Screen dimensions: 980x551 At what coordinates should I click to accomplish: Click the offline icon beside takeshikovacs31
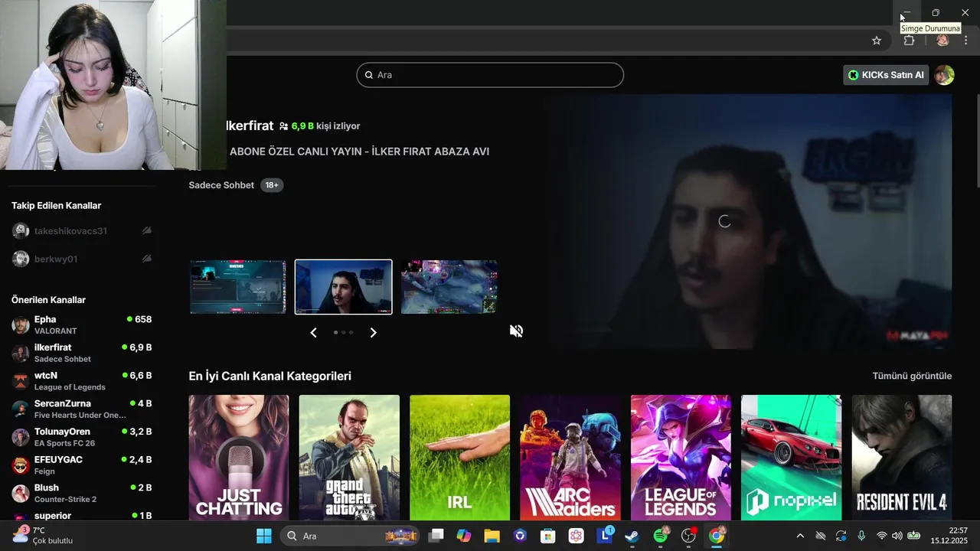pos(147,230)
